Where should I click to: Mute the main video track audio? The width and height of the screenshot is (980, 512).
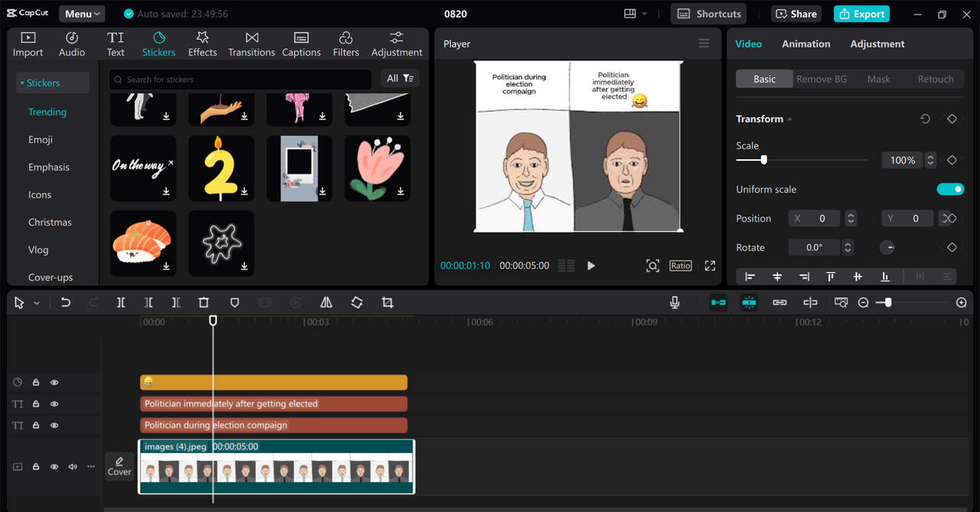(x=73, y=466)
